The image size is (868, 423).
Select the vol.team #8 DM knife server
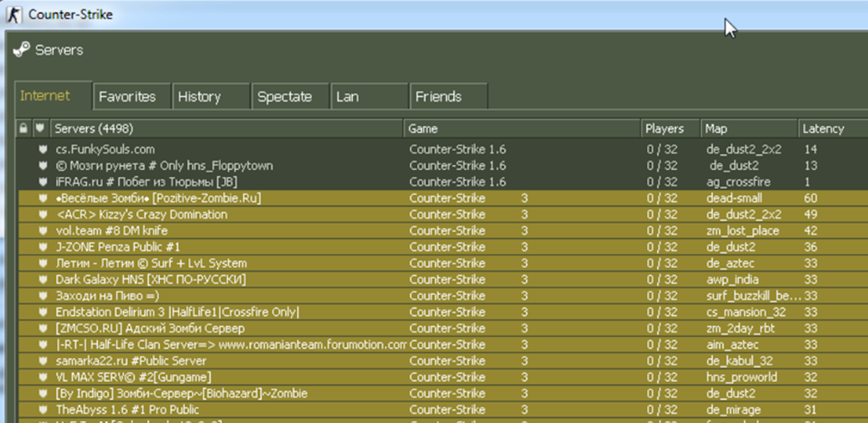(443, 231)
